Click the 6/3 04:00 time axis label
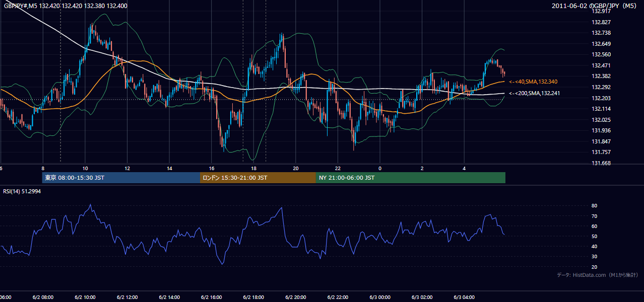Image resolution: width=644 pixels, height=302 pixels. (464, 297)
